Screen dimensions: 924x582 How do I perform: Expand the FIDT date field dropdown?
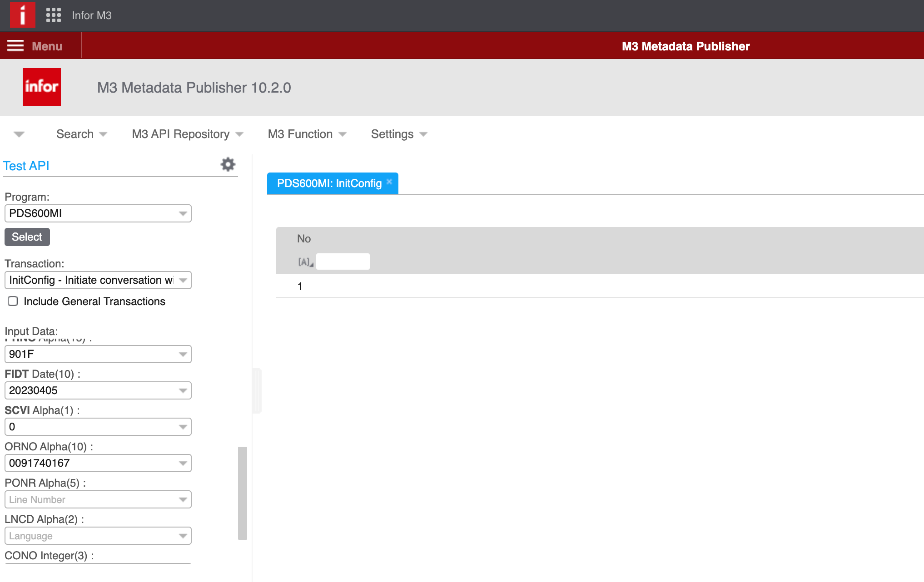pos(183,390)
